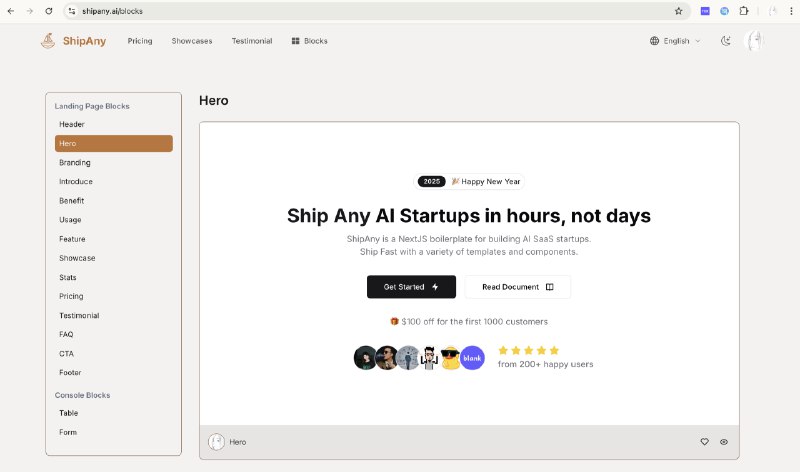Click the first user avatar in hero
The image size is (800, 472).
(365, 358)
